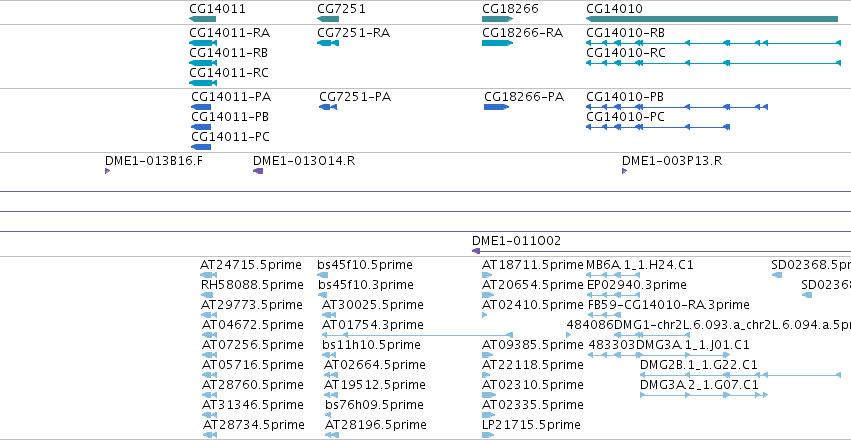Pick the AT02310.5prime EST

[489, 396]
